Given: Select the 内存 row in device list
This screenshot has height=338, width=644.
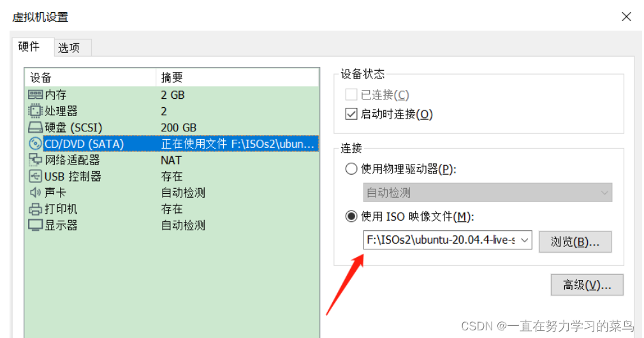Looking at the screenshot, I should 172,95.
